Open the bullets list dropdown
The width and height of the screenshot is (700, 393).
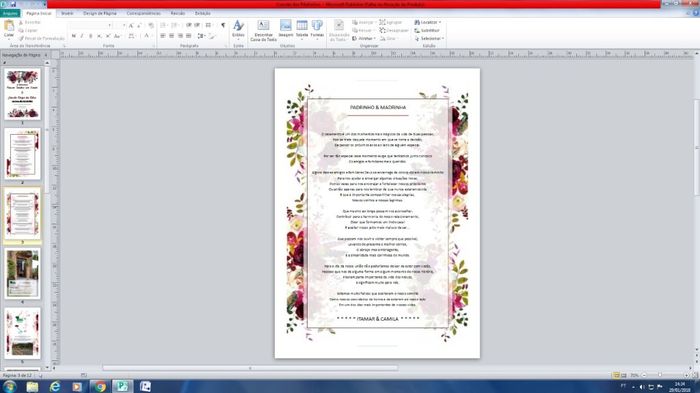coord(164,25)
